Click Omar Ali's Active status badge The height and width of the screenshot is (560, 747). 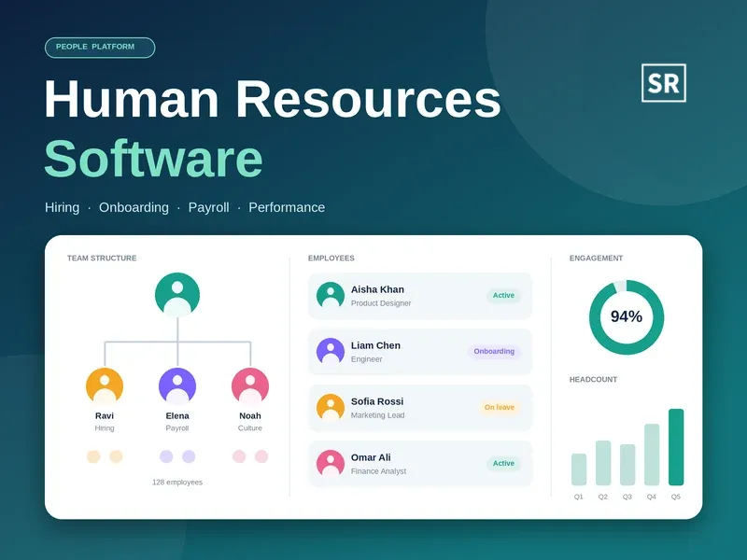503,463
